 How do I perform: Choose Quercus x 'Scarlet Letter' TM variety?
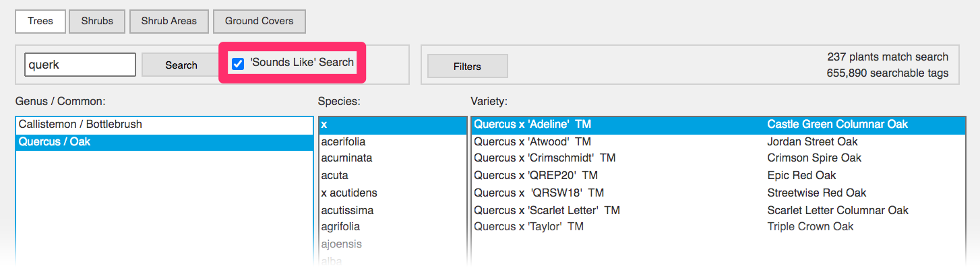[x=547, y=210]
